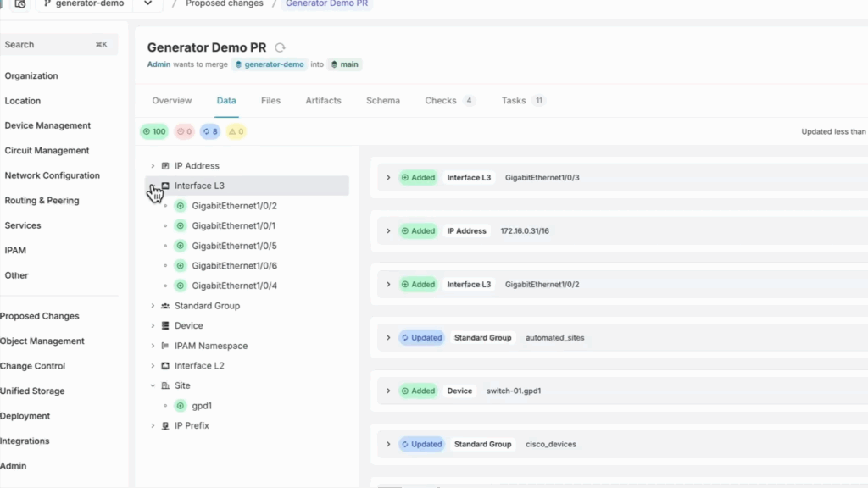Switch to the Overview tab
Viewport: 868px width, 488px height.
click(x=172, y=101)
